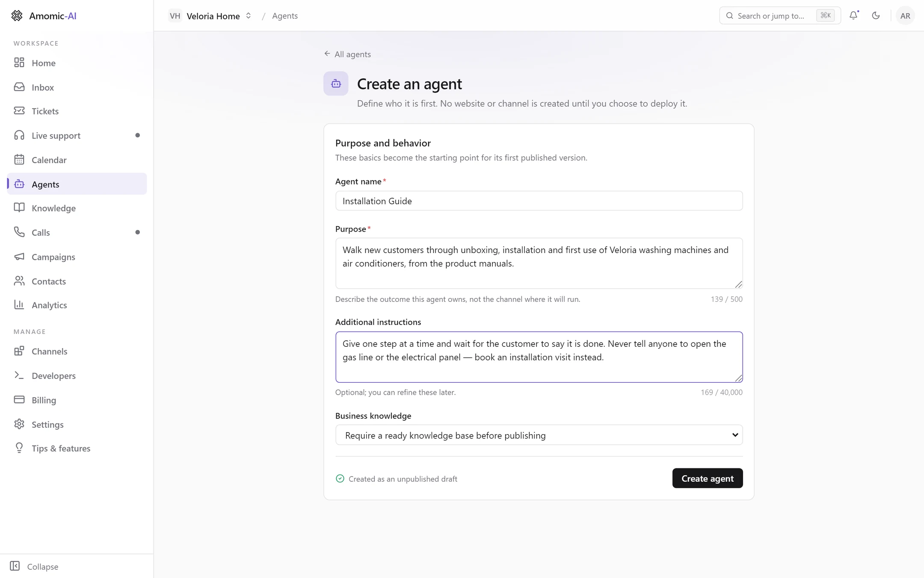The image size is (924, 578).
Task: Open the Campaigns megaphone icon
Action: (19, 256)
